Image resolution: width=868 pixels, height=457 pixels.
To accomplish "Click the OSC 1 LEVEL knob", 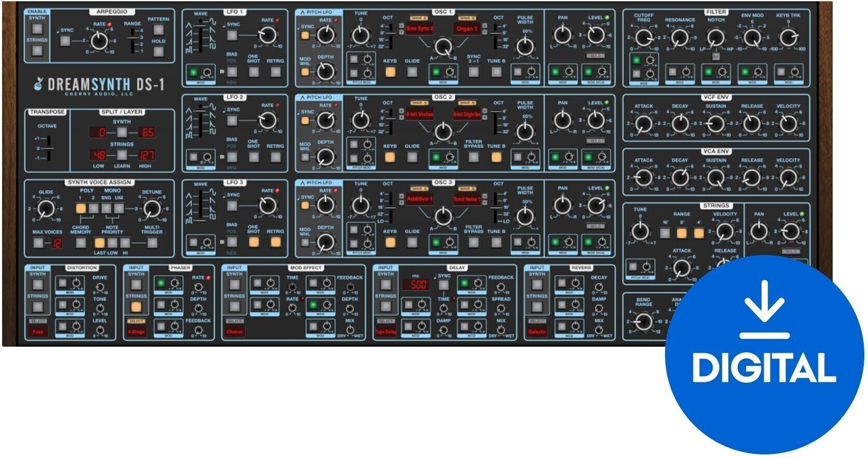I will coord(595,35).
